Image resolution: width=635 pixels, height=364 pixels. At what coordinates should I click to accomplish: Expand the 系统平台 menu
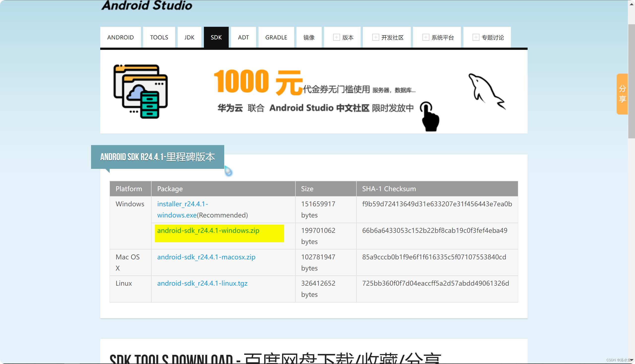[437, 37]
